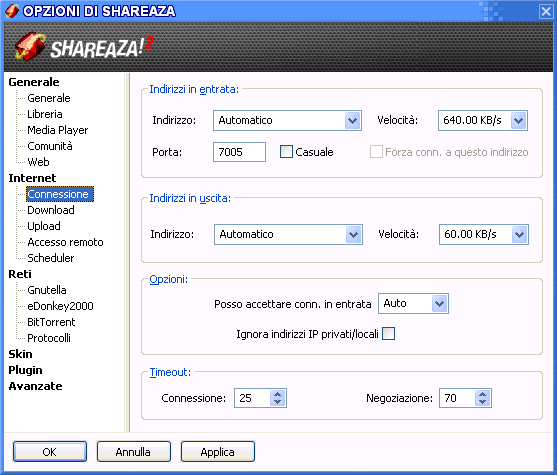Open the Protocolli settings page

coord(49,338)
